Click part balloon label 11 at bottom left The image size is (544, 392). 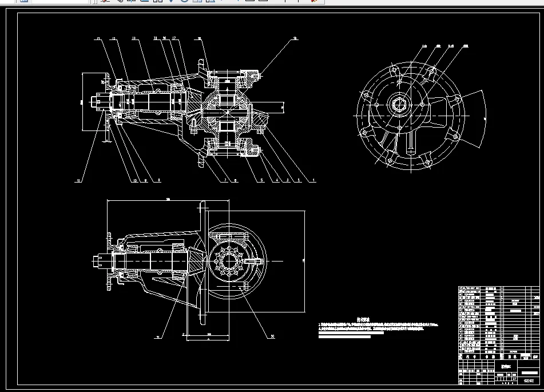79,181
